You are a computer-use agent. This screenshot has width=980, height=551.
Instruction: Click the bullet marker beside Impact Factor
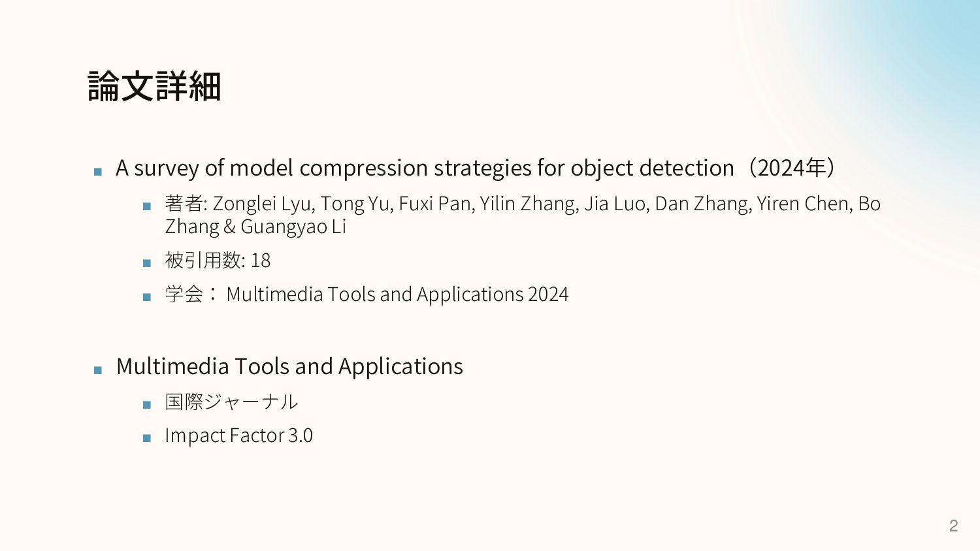147,439
